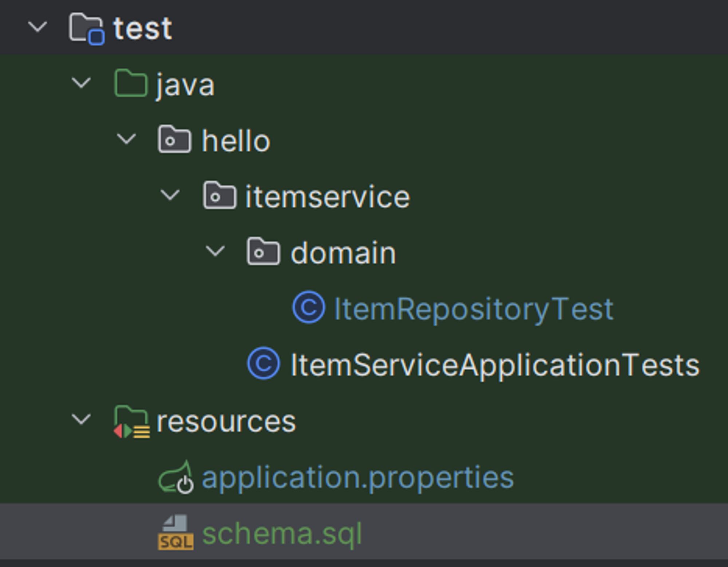The image size is (728, 567).
Task: Collapse the resources folder chevron
Action: (81, 419)
